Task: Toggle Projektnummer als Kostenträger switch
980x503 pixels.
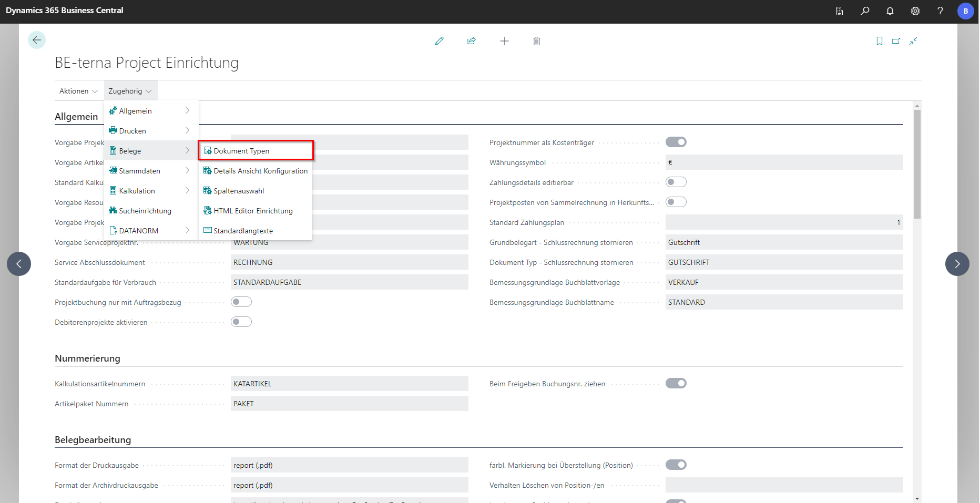Action: 676,142
